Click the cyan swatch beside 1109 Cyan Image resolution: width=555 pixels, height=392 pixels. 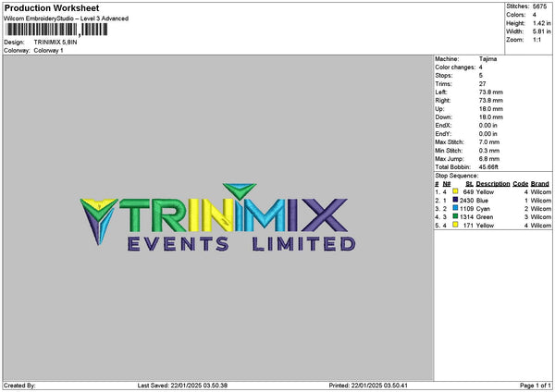pos(455,208)
